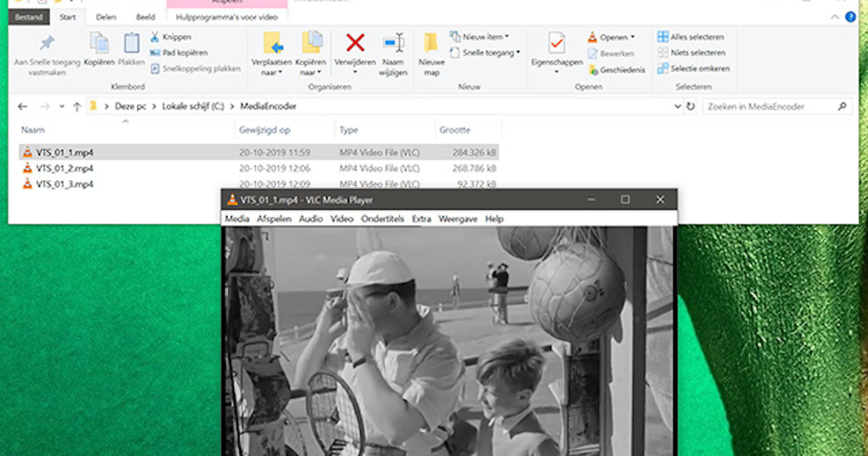Screen dimensions: 868x456
Task: Click the red X Verwijderen icon
Action: coord(355,43)
